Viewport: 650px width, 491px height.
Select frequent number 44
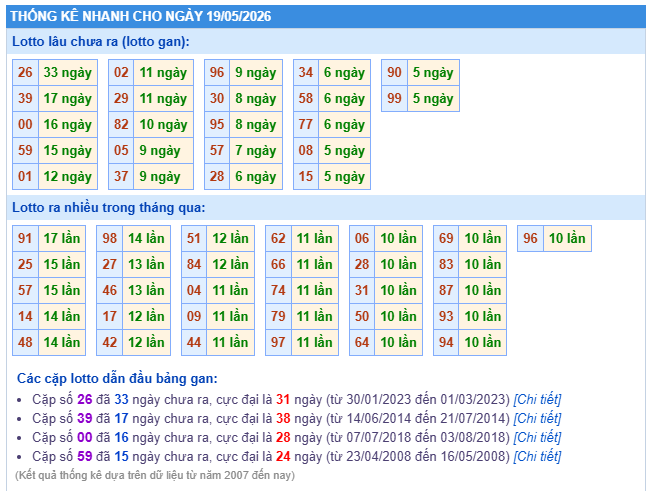click(194, 343)
